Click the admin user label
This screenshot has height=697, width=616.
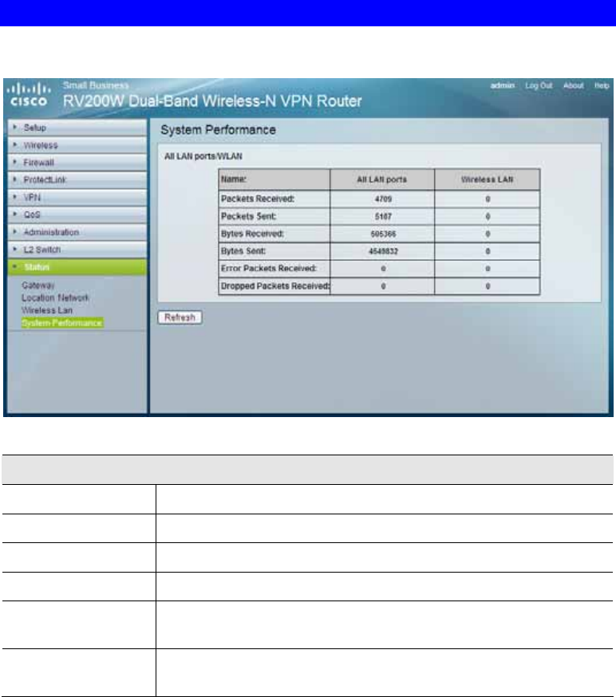pyautogui.click(x=502, y=85)
